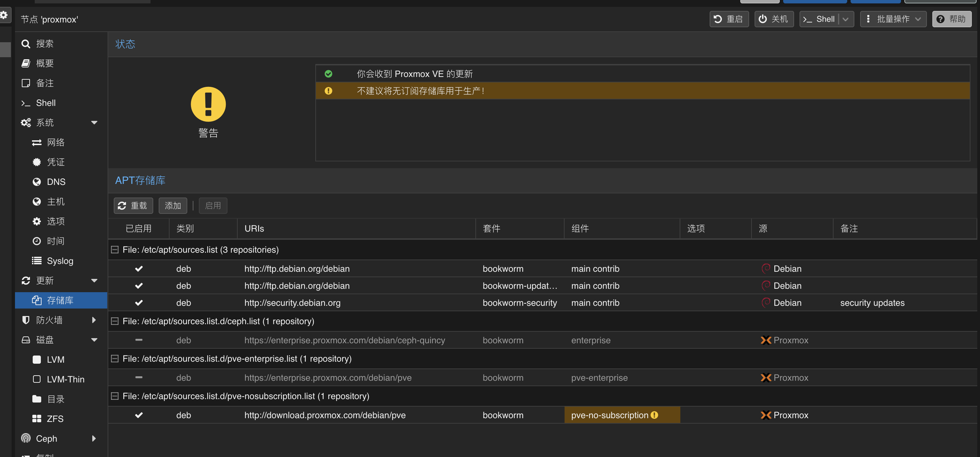This screenshot has height=457, width=980.
Task: Click the Ceph logo icon
Action: 26,438
